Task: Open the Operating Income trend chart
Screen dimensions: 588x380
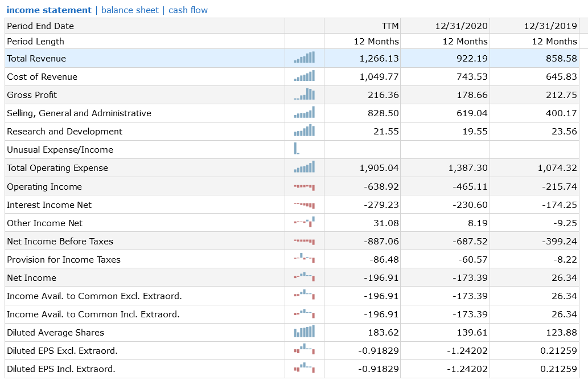Action: pos(305,186)
